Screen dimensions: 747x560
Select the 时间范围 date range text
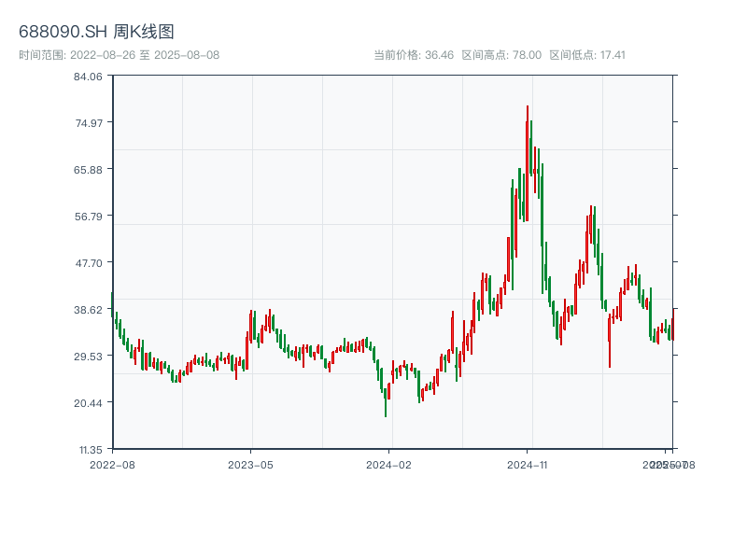click(119, 55)
